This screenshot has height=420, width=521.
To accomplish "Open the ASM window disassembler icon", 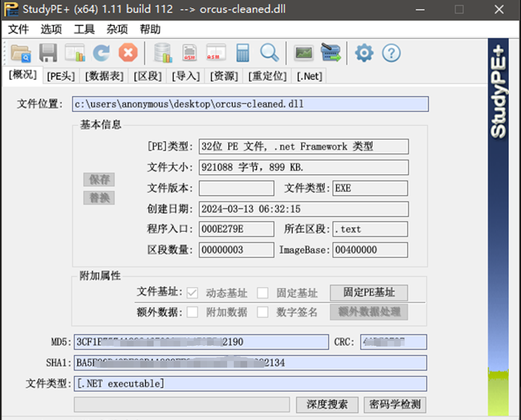I will click(216, 52).
